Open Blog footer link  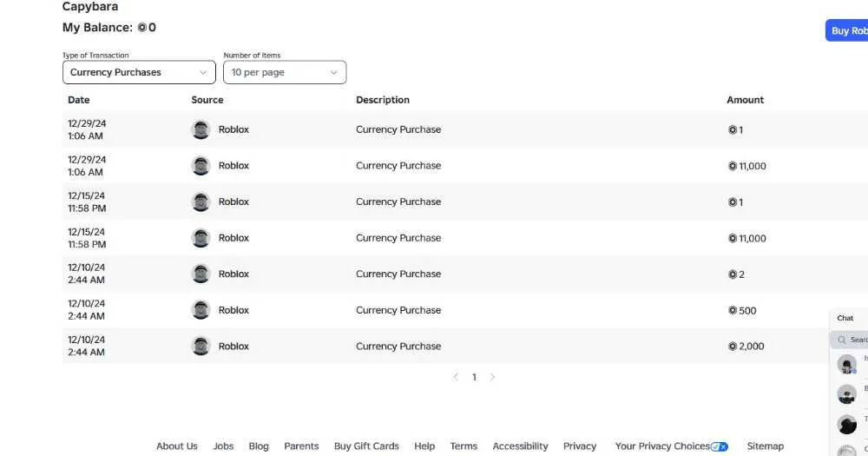coord(259,446)
